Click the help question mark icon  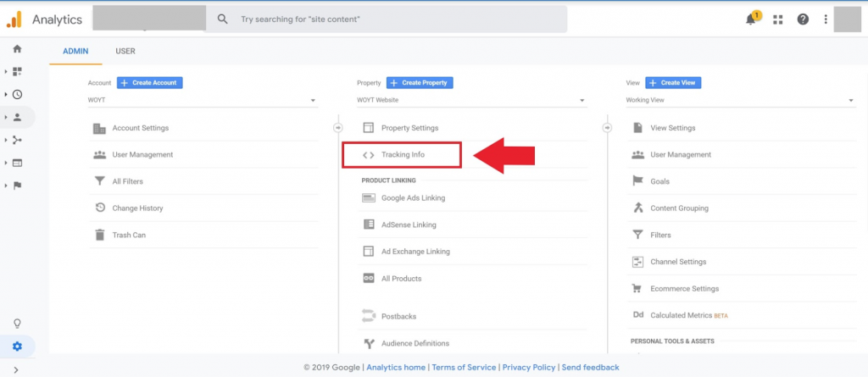[803, 19]
